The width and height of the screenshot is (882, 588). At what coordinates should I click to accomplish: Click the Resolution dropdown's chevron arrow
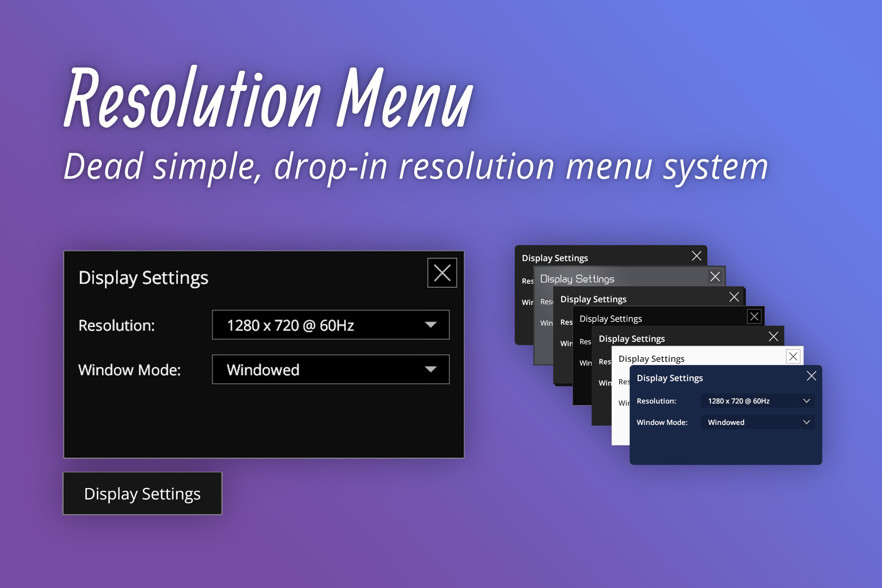point(431,324)
